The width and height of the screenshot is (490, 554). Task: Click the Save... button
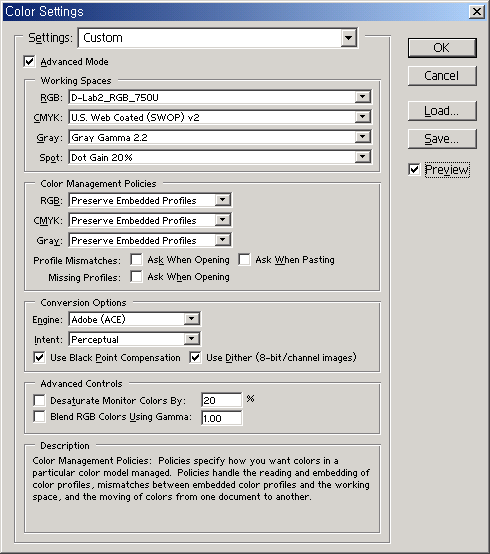click(x=442, y=139)
